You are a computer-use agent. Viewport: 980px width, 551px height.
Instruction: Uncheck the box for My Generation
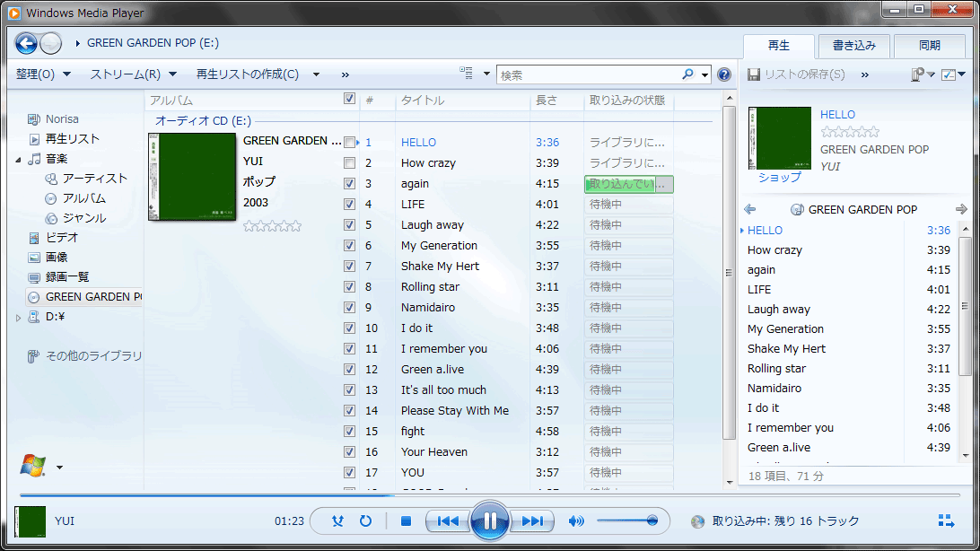[349, 246]
